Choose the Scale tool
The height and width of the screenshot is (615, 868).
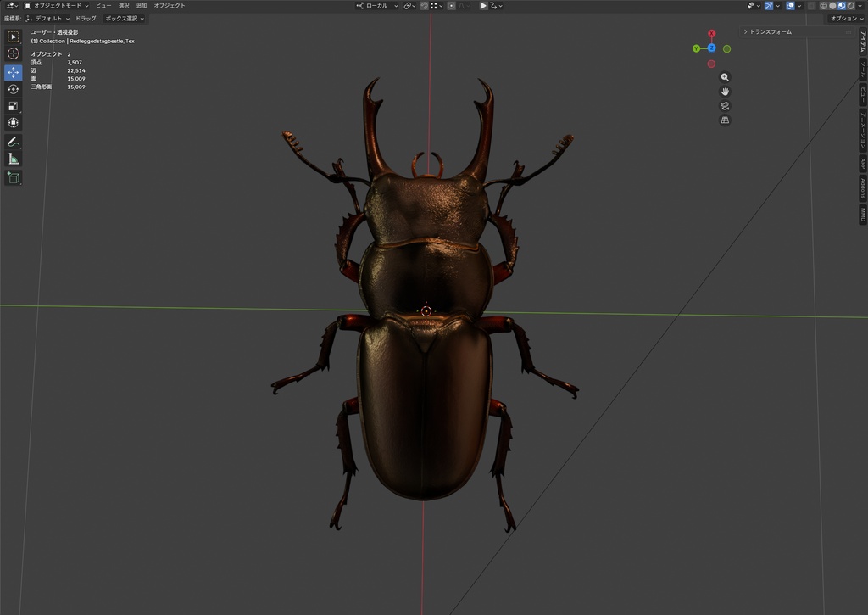coord(14,106)
